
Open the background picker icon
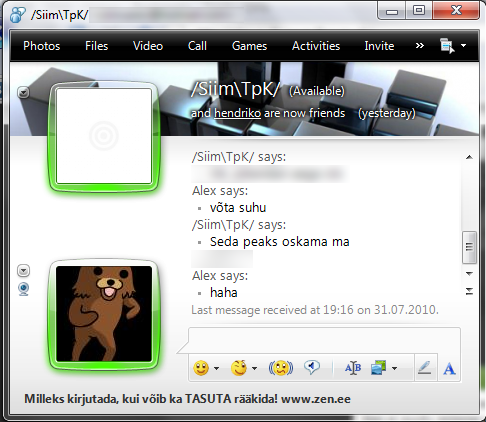(x=379, y=368)
